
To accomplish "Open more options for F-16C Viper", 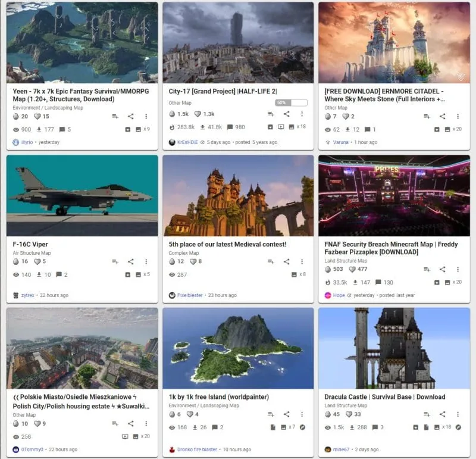I will tap(146, 261).
